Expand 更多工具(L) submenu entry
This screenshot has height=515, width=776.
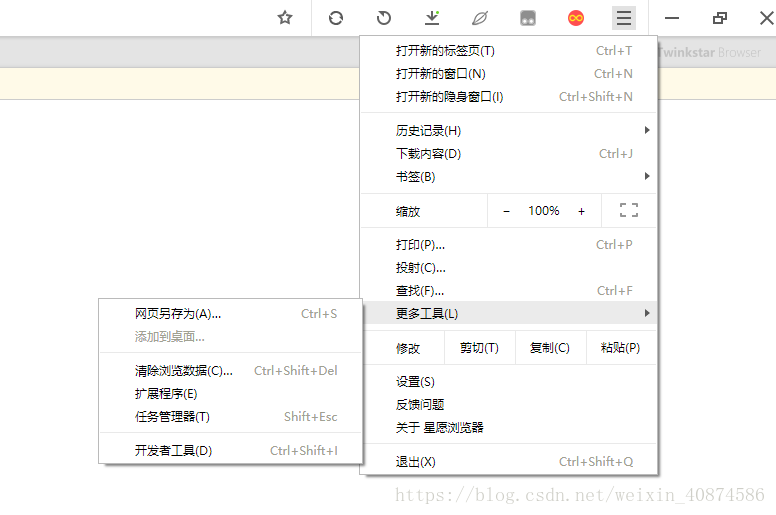coord(508,313)
